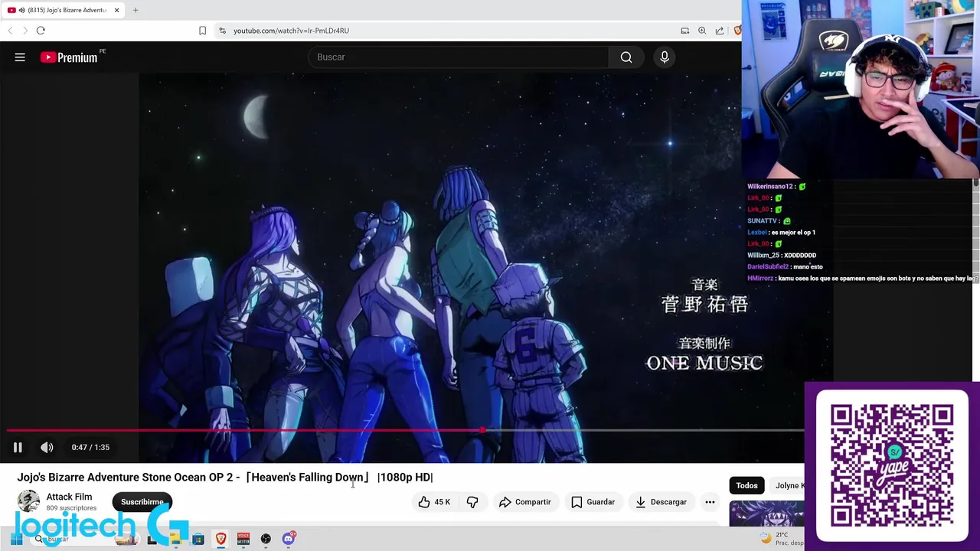
Task: Click the search magnifier button
Action: pos(626,57)
